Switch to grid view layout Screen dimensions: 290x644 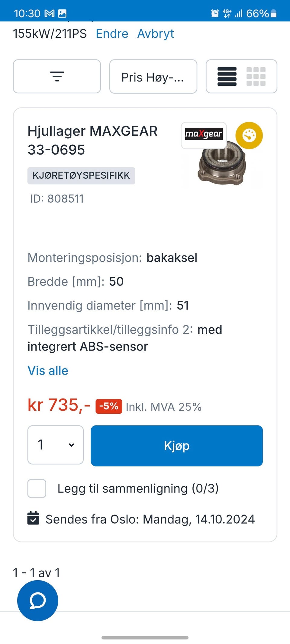coord(256,76)
